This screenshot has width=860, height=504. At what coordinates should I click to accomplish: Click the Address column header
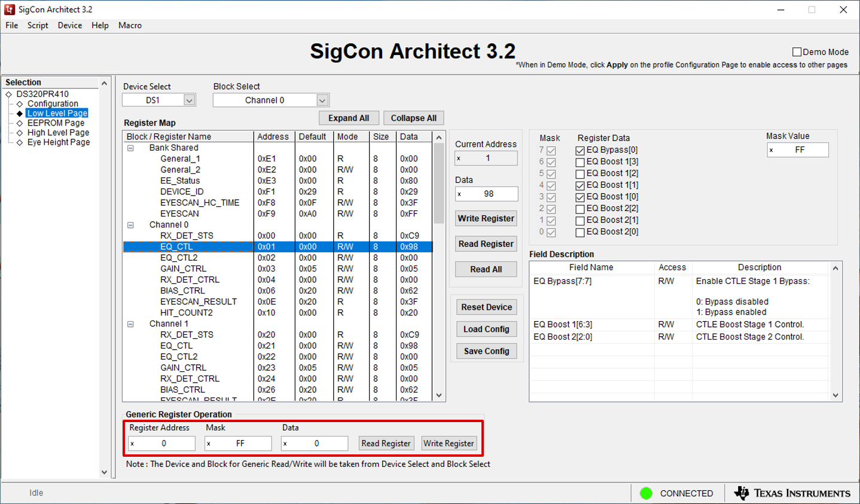[275, 137]
